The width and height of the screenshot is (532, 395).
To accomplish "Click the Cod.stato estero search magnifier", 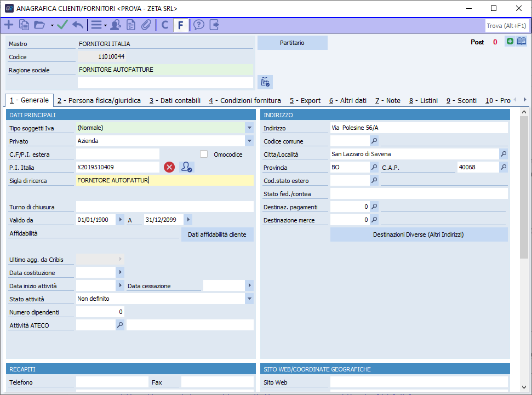I will tap(374, 180).
